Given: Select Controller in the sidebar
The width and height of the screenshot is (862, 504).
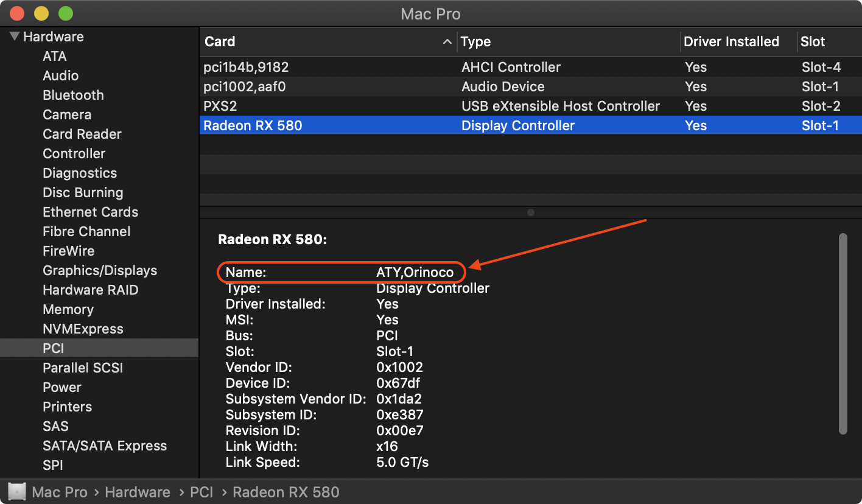Looking at the screenshot, I should click(x=74, y=153).
